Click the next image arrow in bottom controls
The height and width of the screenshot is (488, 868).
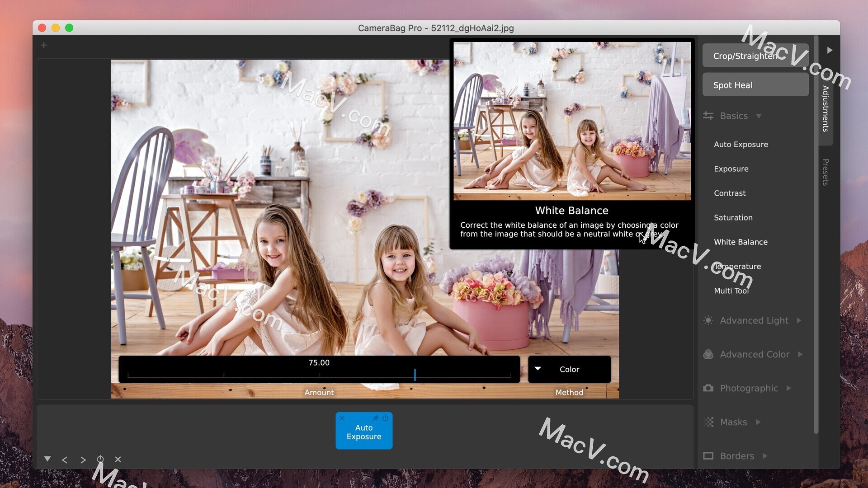tap(83, 460)
